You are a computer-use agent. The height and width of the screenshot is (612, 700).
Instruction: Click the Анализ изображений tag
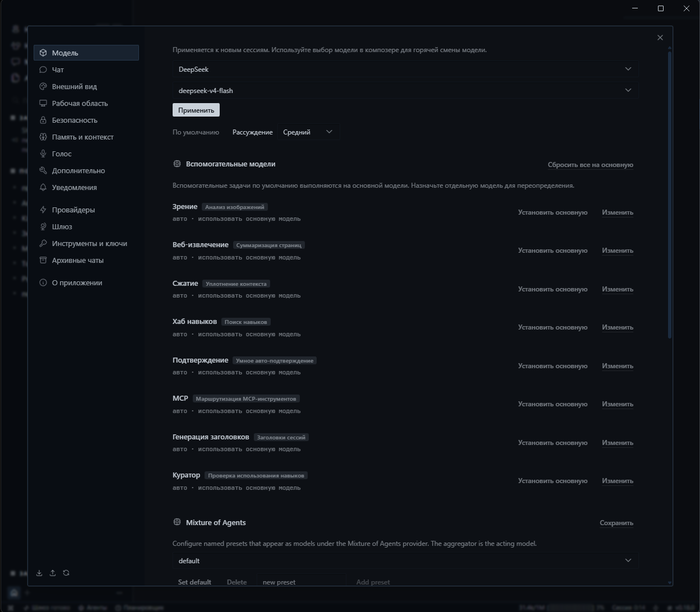(235, 207)
